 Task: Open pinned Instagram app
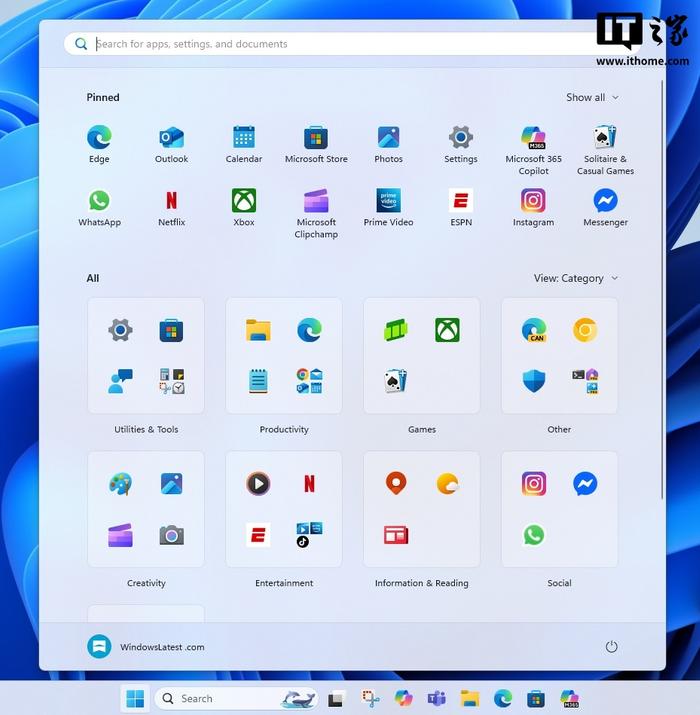pos(534,207)
